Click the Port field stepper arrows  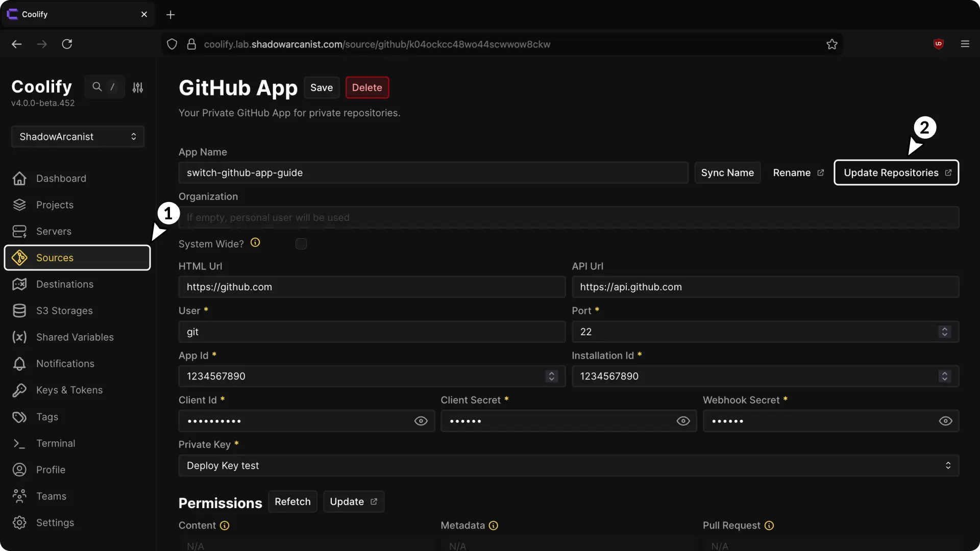(944, 332)
